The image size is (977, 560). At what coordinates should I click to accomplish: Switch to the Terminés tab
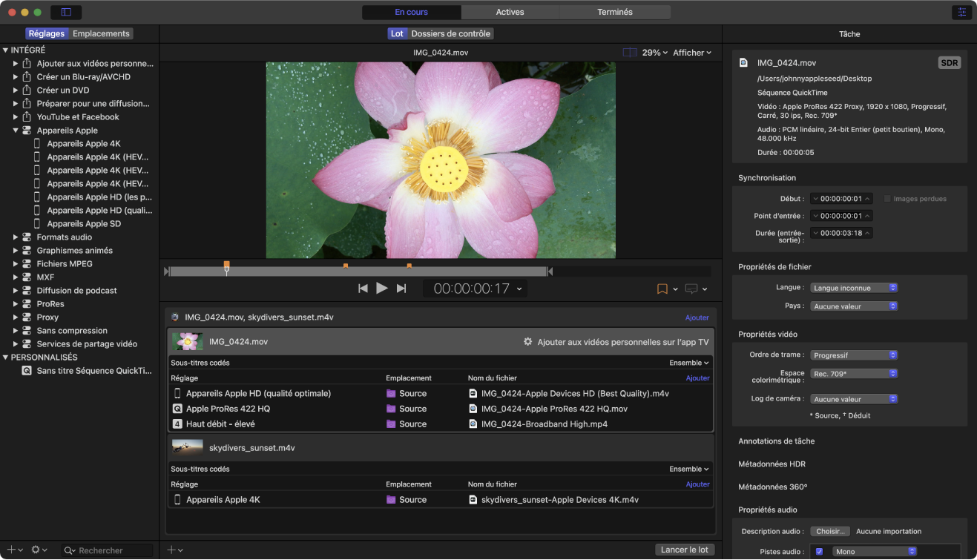click(x=614, y=12)
